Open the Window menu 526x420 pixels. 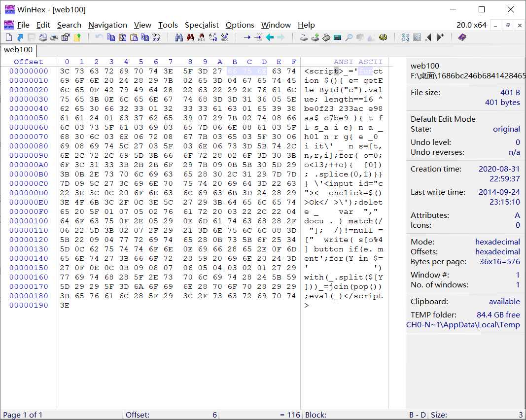(x=276, y=25)
